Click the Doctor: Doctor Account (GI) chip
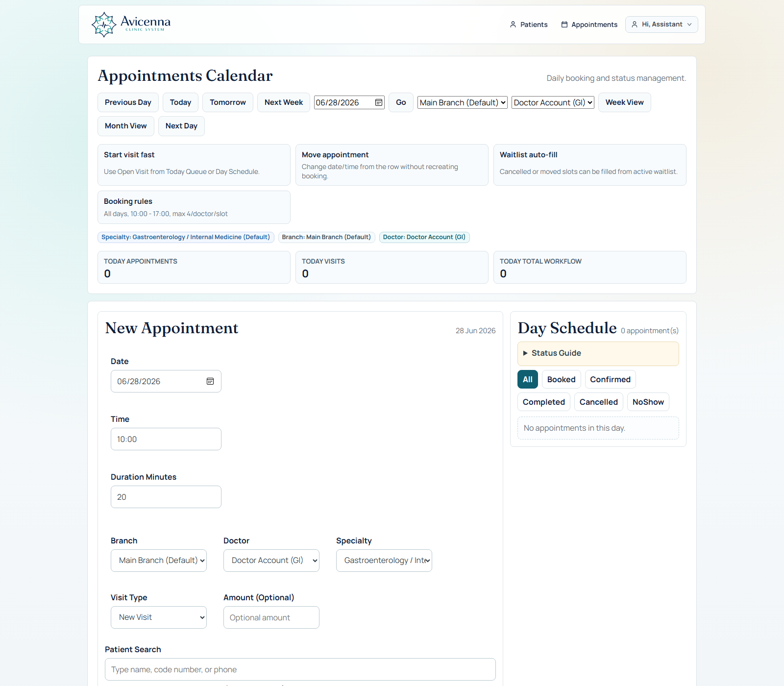This screenshot has height=686, width=784. 424,237
